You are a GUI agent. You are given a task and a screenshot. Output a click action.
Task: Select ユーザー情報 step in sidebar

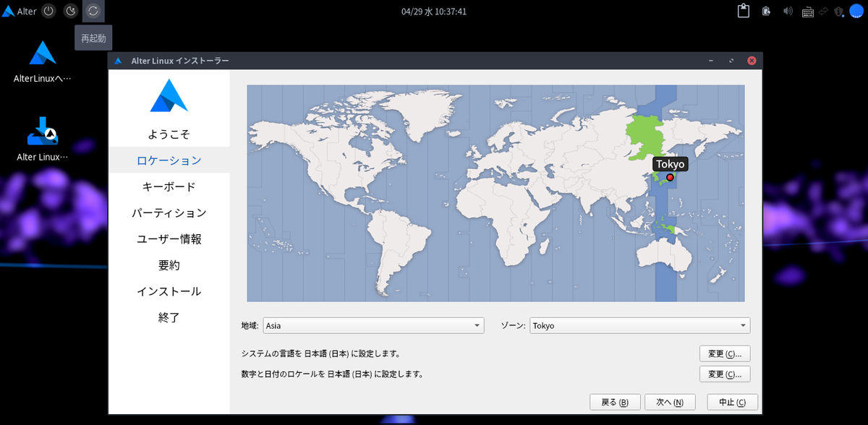pos(169,239)
